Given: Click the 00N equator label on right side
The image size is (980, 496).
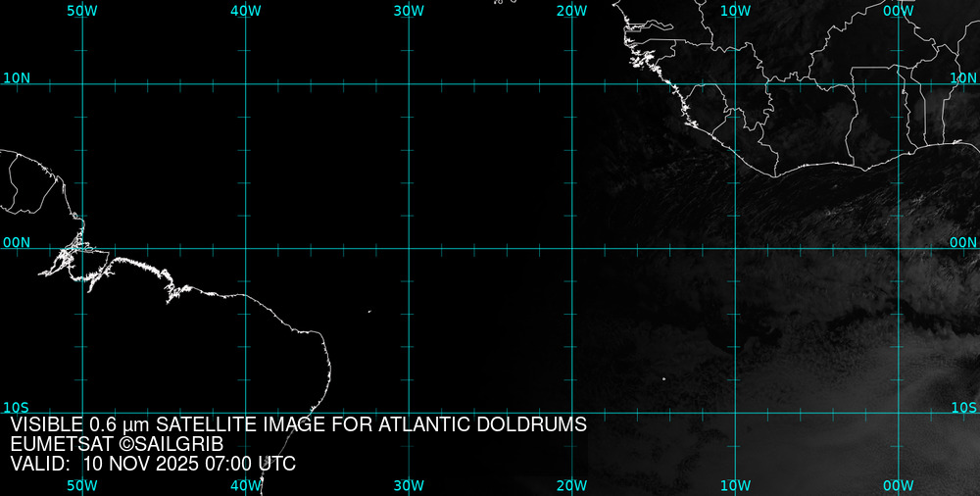Looking at the screenshot, I should point(963,242).
